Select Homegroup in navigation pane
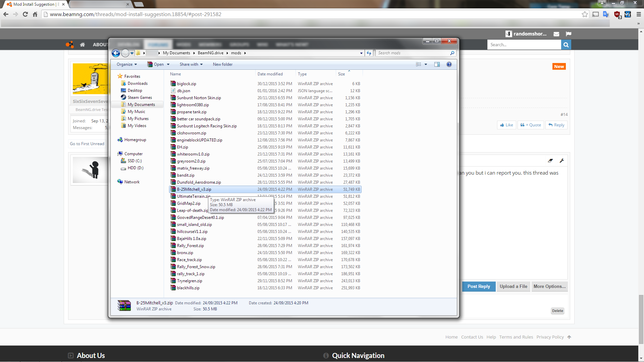The height and width of the screenshot is (362, 644). tap(135, 140)
